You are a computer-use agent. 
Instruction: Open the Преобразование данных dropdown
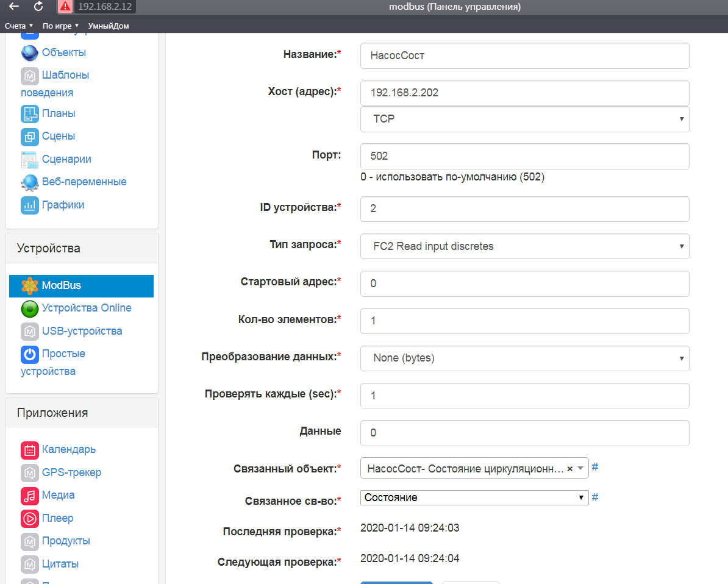(x=524, y=358)
